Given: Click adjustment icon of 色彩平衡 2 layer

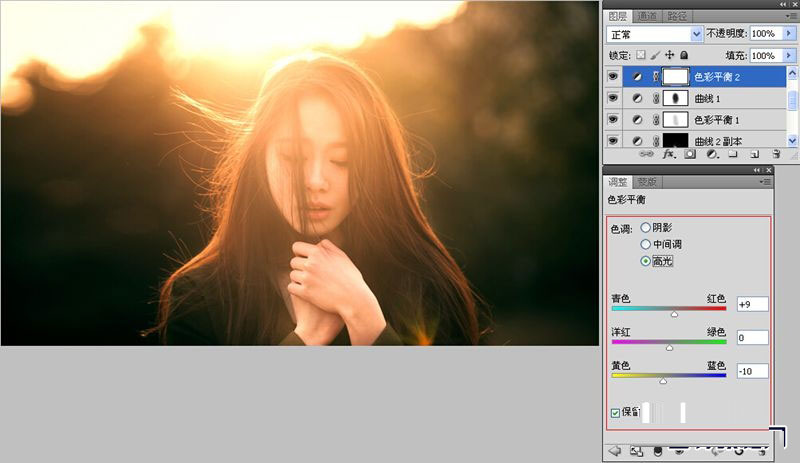Looking at the screenshot, I should pos(637,77).
